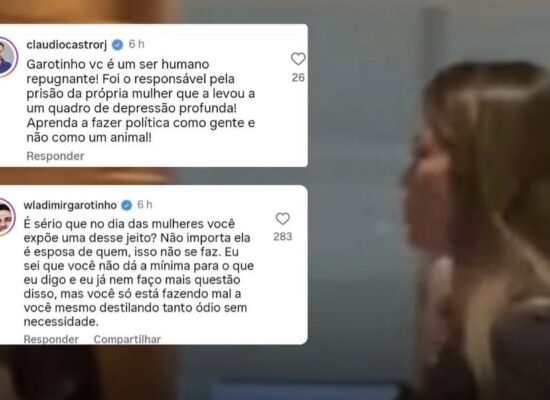
Task: Share the wladimirgarotinho comment via Compartilhar
Action: 127,339
